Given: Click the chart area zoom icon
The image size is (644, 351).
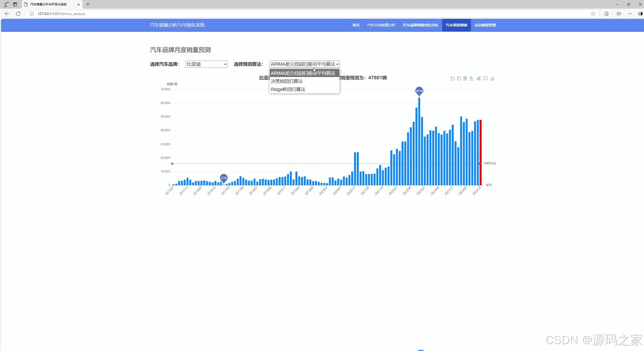Looking at the screenshot, I should (x=452, y=78).
